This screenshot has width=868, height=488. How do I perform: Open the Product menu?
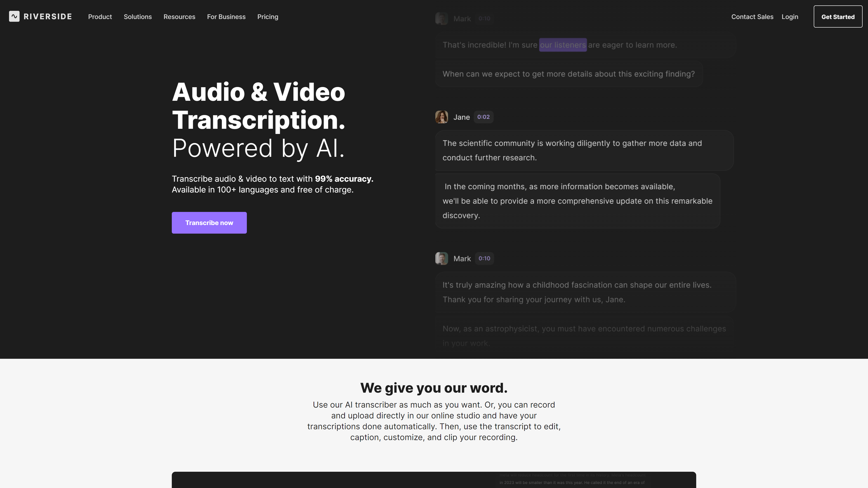(x=100, y=17)
